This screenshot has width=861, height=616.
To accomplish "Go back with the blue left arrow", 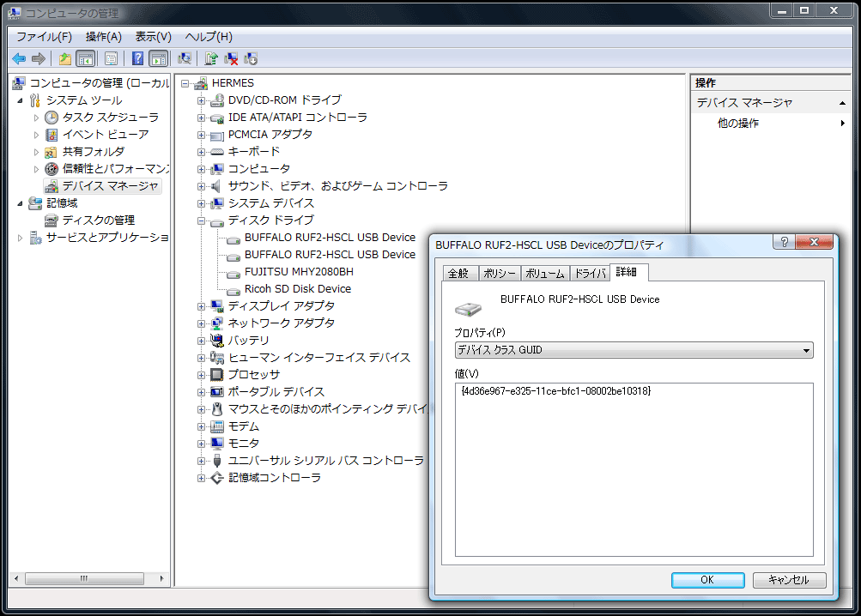I will [x=19, y=58].
